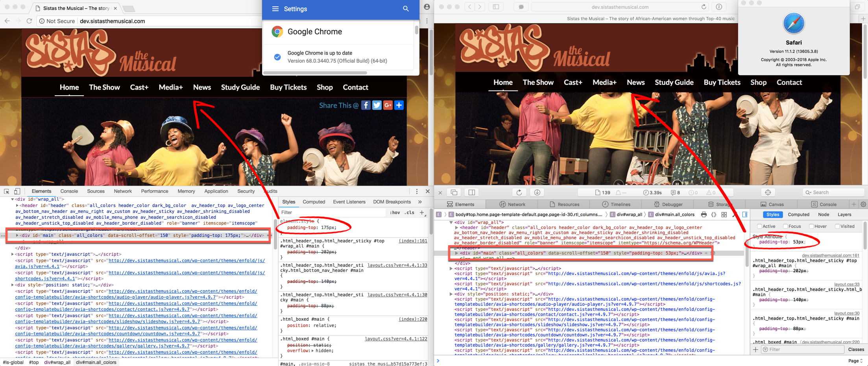Toggle .cls class editor in Chrome Styles
Image resolution: width=868 pixels, height=366 pixels.
[x=410, y=213]
